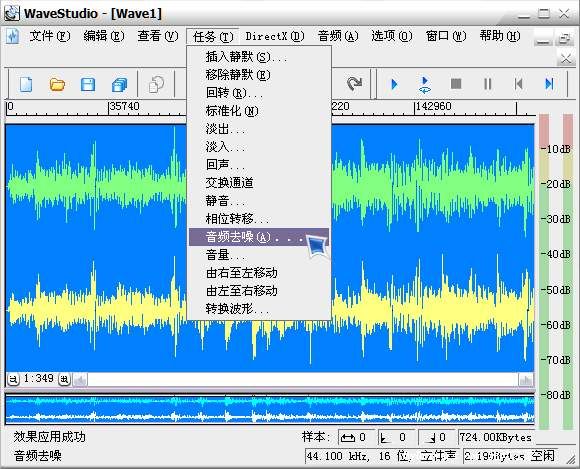Choose 音量... volume entry
This screenshot has height=469, width=580.
pyautogui.click(x=259, y=255)
